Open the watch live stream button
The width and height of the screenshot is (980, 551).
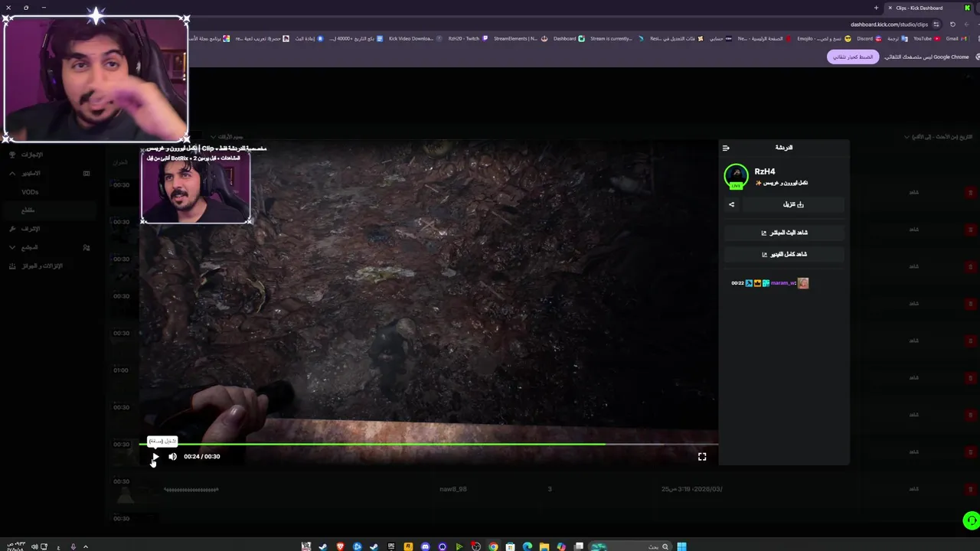pyautogui.click(x=784, y=233)
